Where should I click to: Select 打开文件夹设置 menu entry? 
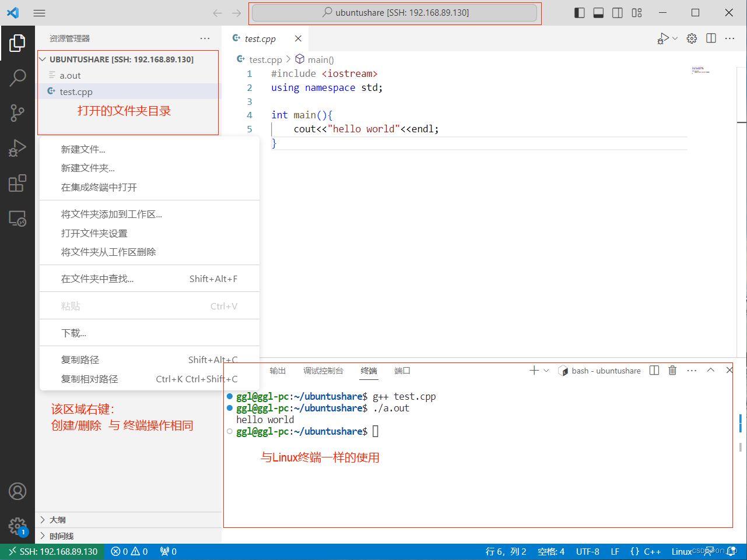(149, 234)
